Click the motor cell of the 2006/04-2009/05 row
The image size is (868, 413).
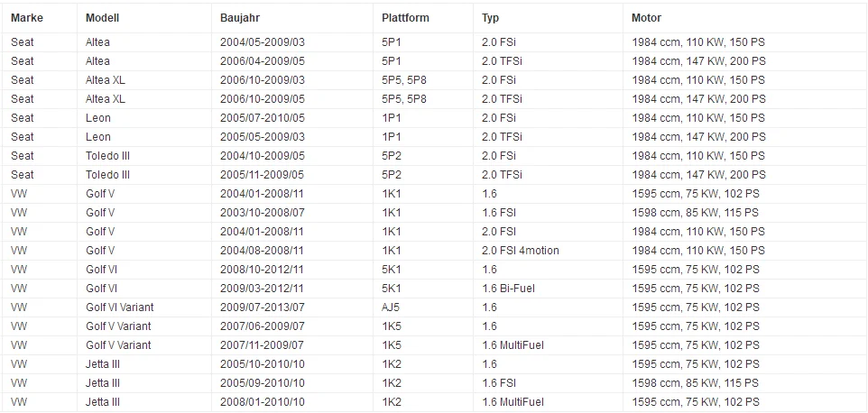(x=698, y=60)
